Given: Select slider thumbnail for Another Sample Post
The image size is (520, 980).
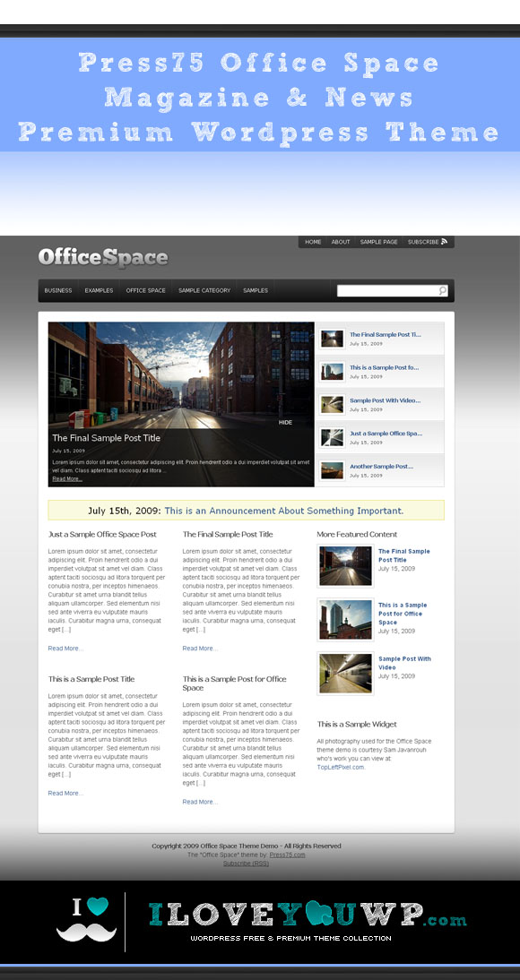Looking at the screenshot, I should (x=333, y=470).
